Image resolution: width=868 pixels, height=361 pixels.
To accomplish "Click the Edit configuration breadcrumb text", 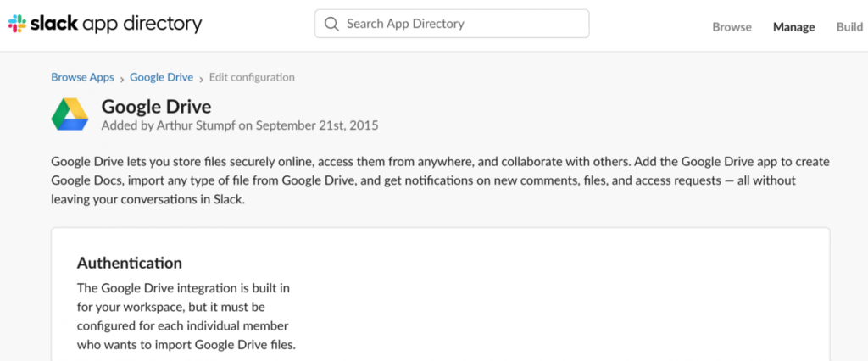I will tap(252, 77).
